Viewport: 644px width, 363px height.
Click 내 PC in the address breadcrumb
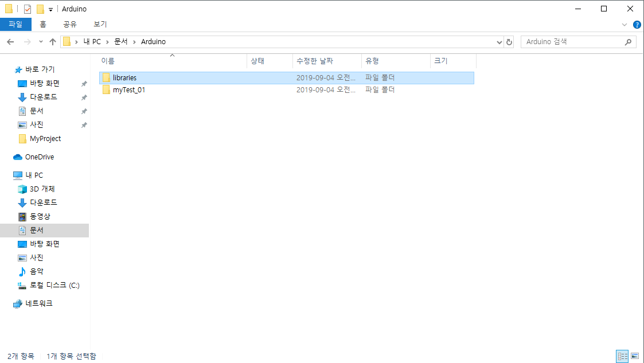click(92, 42)
